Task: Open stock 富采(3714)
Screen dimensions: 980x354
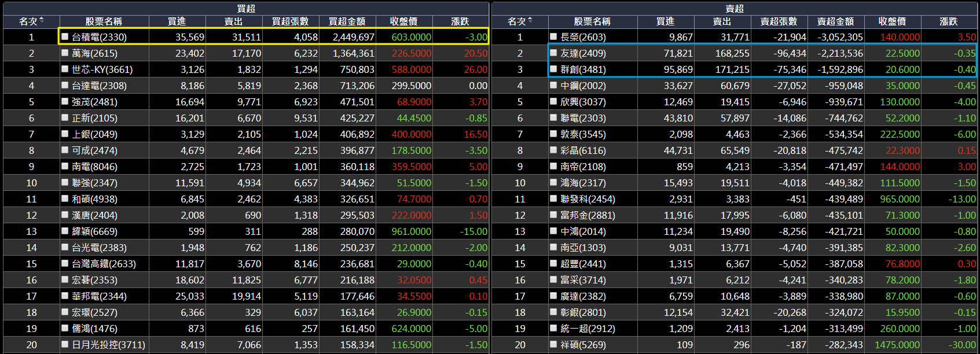Action: tap(583, 280)
